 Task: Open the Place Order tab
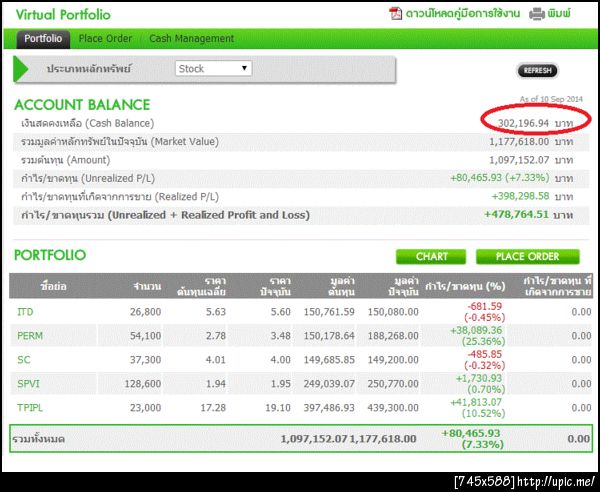pos(105,39)
